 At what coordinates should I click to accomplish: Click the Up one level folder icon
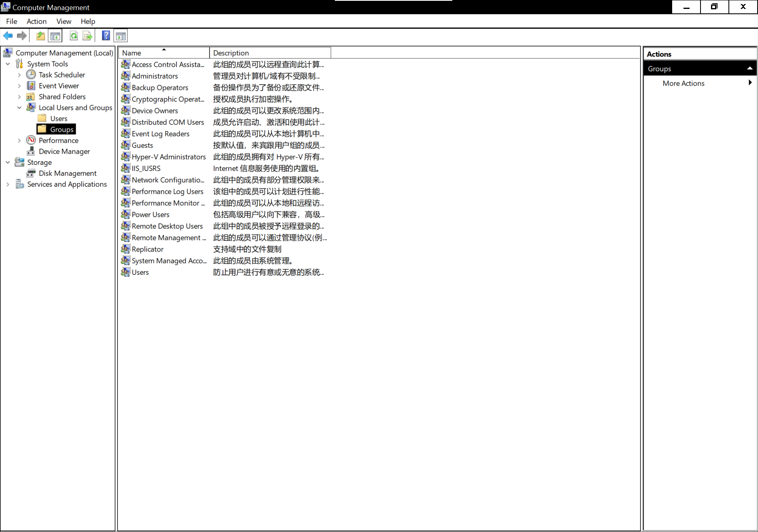(x=40, y=36)
